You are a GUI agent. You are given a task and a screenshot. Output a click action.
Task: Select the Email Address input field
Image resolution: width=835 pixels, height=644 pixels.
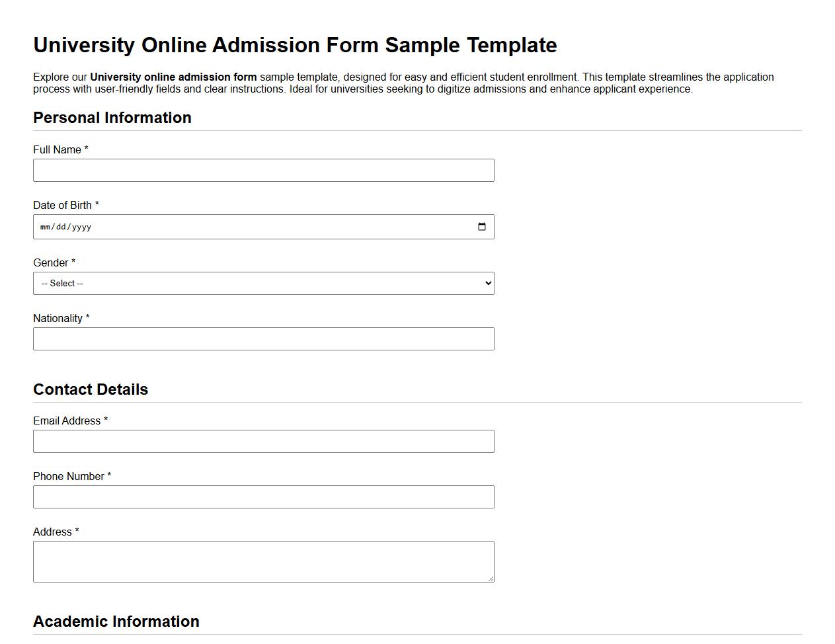(263, 441)
